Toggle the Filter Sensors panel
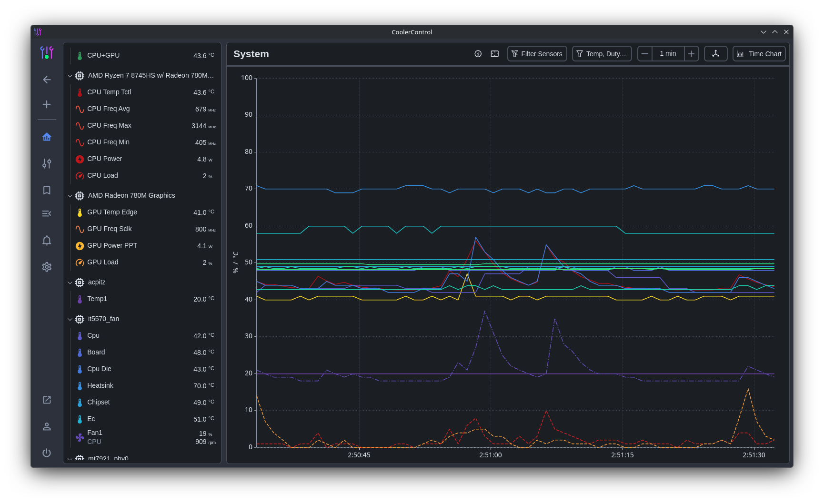This screenshot has width=824, height=504. (537, 54)
